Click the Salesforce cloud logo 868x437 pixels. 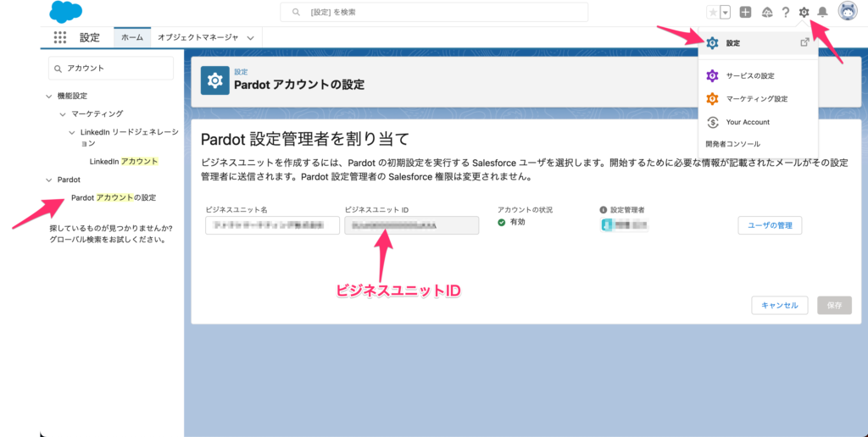[x=65, y=12]
